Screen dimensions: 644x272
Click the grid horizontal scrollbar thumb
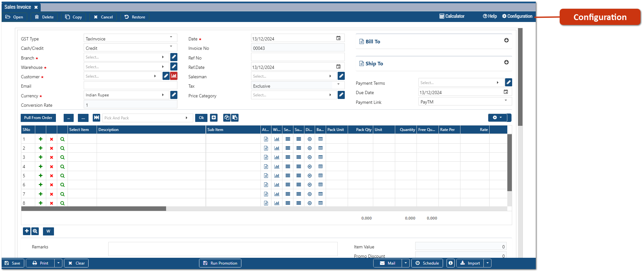tap(94, 209)
